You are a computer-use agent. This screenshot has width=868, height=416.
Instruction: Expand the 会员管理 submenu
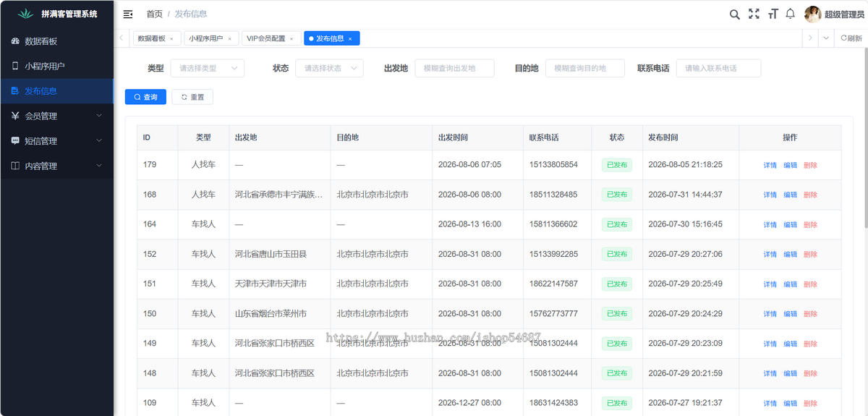click(x=99, y=116)
